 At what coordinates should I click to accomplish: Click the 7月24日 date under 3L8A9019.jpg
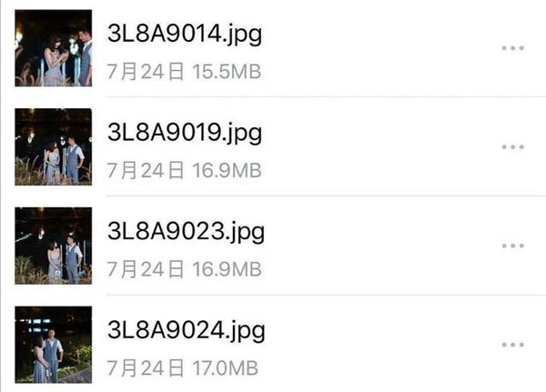pyautogui.click(x=146, y=171)
